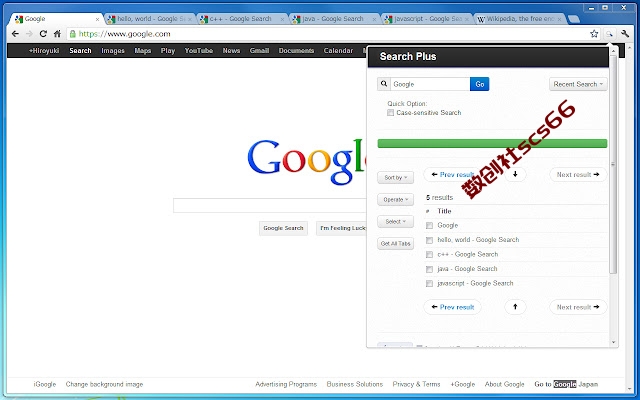
Task: Check the c++ - Google Search checkbox
Action: pos(429,255)
